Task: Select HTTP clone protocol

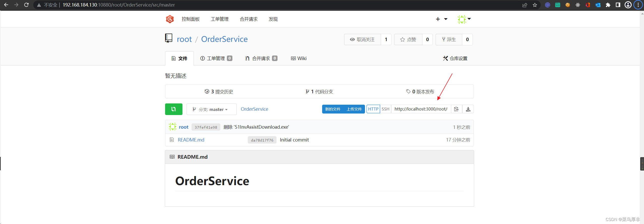Action: (x=373, y=109)
